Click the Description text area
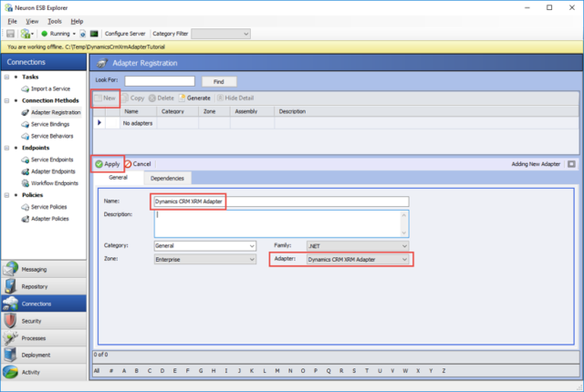 282,224
